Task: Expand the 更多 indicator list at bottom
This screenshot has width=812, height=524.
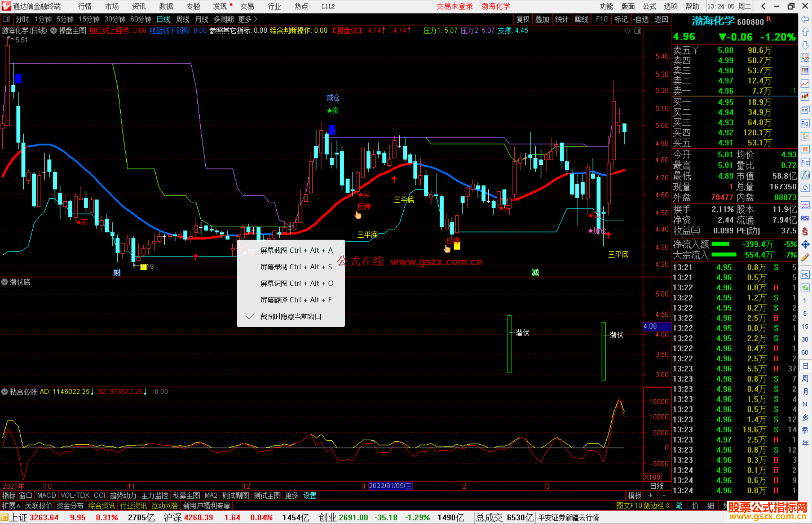Action: pos(292,495)
